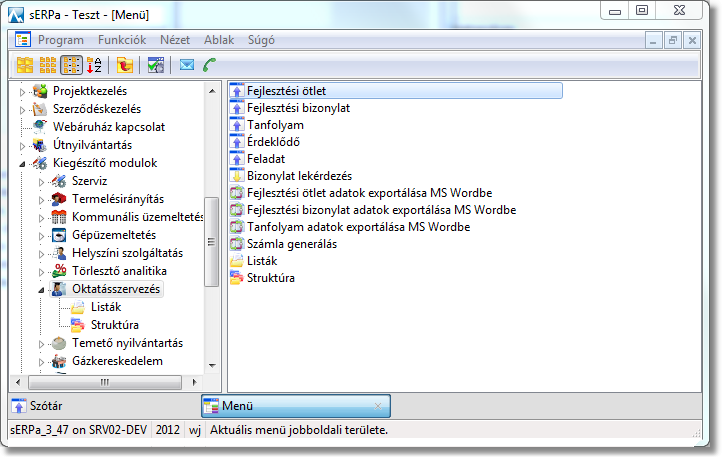
Task: Click the envelope mail icon
Action: (x=186, y=65)
